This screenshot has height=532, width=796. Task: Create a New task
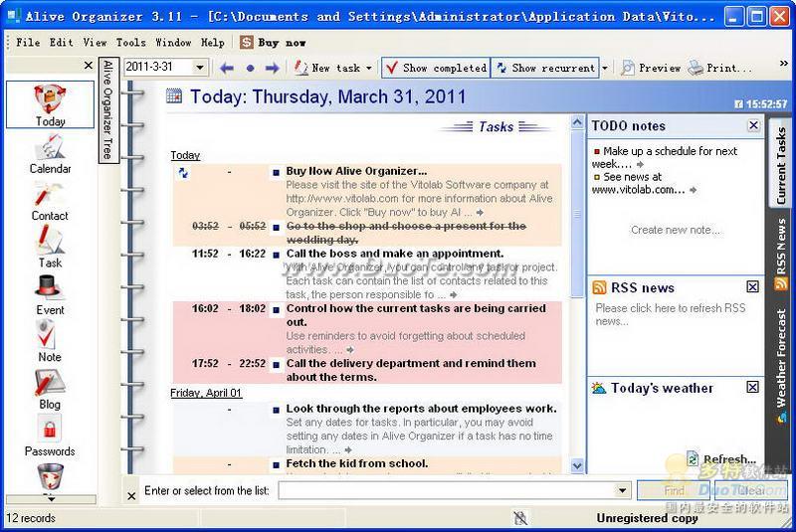(x=328, y=68)
